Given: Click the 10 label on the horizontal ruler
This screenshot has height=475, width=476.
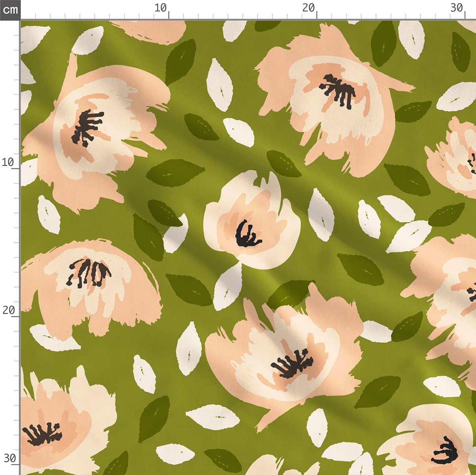Looking at the screenshot, I should 161,8.
